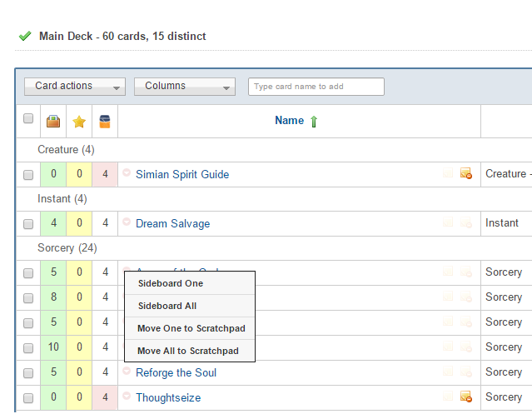
Task: Click the green sort arrow next to Name
Action: [x=314, y=122]
